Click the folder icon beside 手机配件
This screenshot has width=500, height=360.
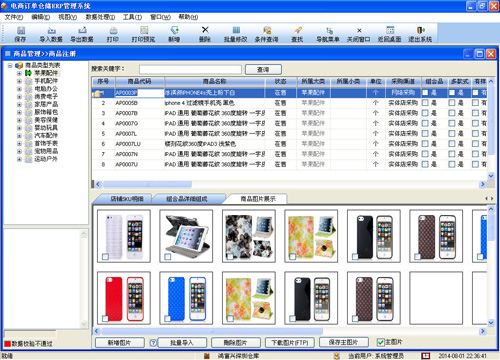[x=29, y=81]
